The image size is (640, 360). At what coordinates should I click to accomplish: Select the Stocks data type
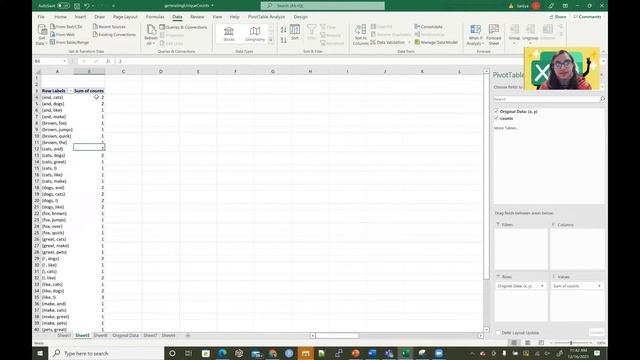pos(229,33)
